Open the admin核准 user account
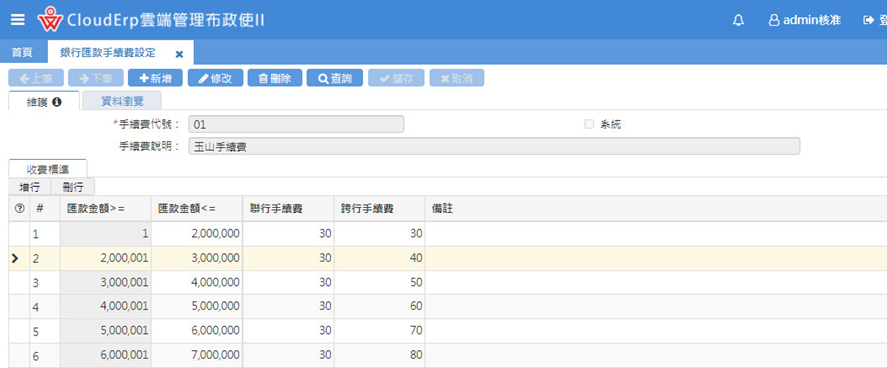The image size is (887, 368). point(804,20)
